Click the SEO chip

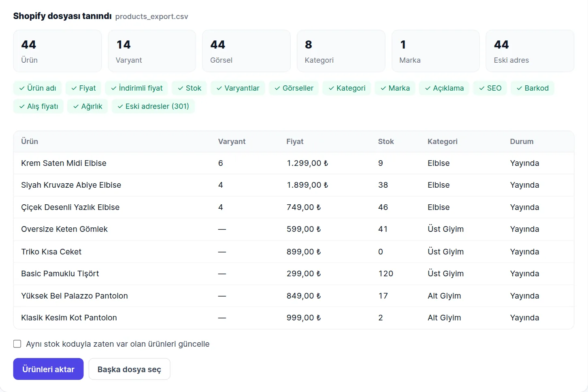[x=490, y=88]
